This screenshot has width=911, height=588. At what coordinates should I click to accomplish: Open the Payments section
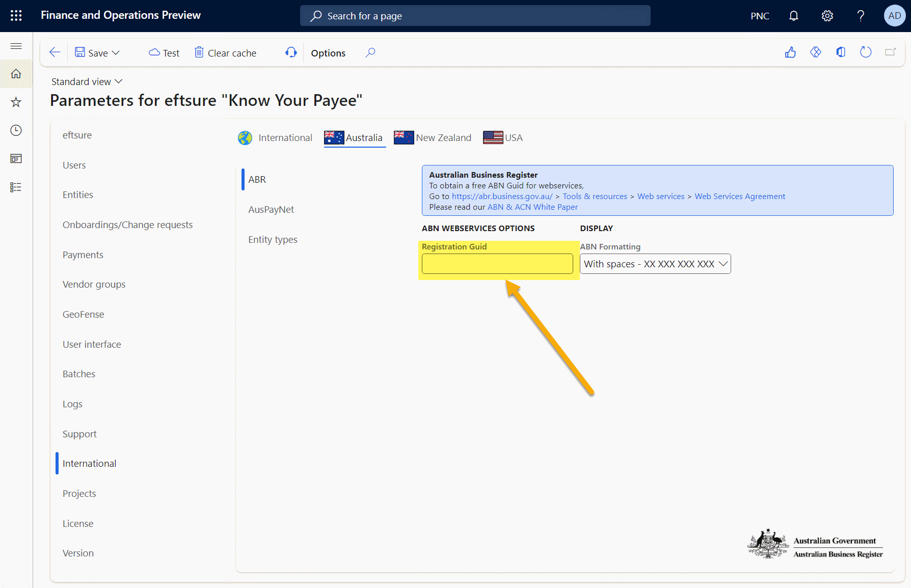click(83, 255)
